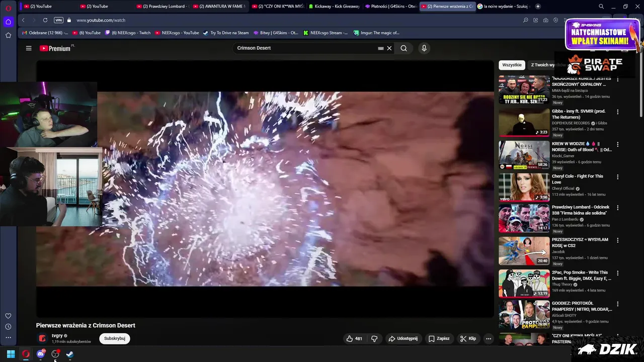Image resolution: width=644 pixels, height=362 pixels.
Task: Select the Wszystkie filter chip
Action: [x=512, y=65]
